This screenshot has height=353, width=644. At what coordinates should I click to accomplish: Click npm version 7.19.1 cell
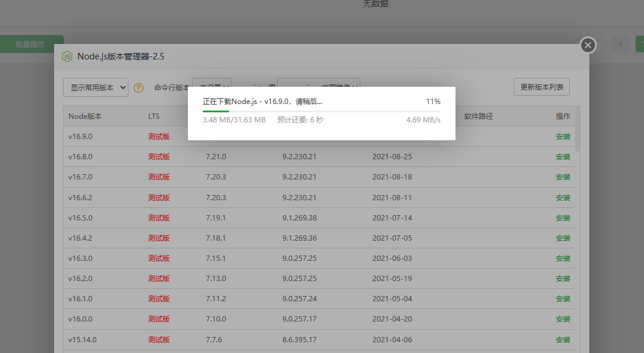pos(216,218)
